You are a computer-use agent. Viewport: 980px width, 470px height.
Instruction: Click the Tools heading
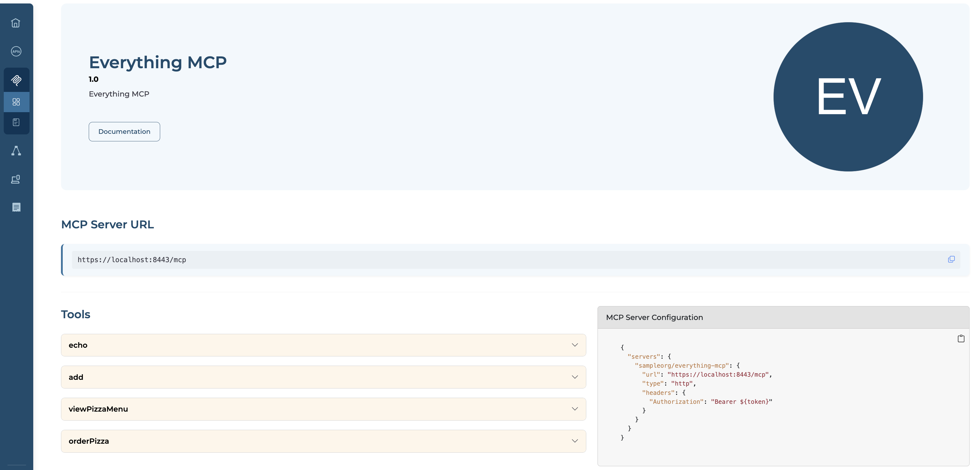(x=76, y=314)
